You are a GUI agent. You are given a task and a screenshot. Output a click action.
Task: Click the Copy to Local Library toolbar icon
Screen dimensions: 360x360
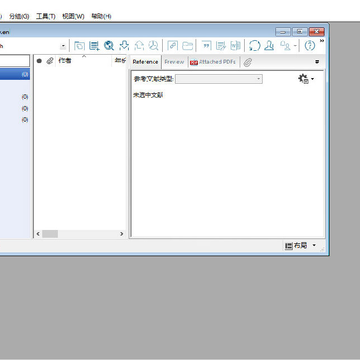(x=79, y=46)
